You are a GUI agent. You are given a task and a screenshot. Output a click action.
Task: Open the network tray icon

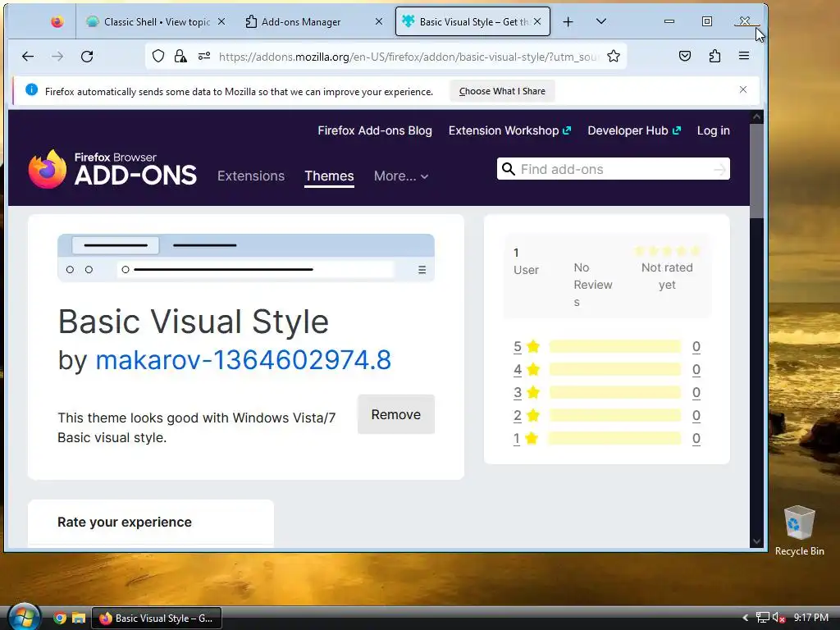[762, 618]
